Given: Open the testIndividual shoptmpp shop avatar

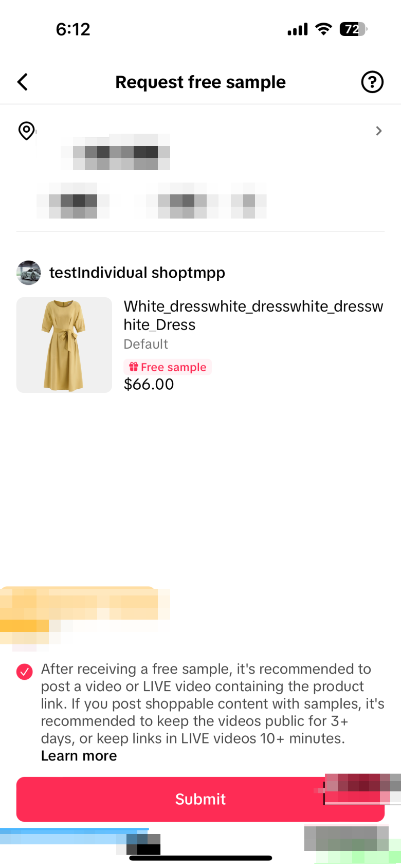Looking at the screenshot, I should click(x=29, y=273).
